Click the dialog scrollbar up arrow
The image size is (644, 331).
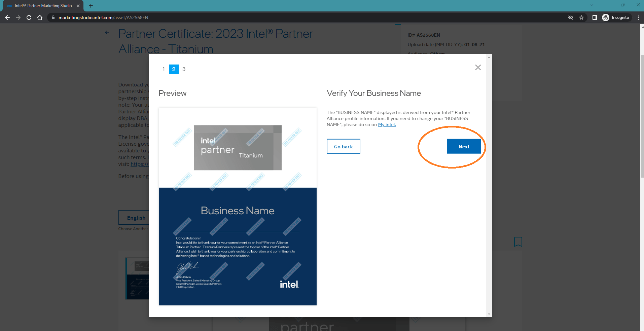coord(489,57)
